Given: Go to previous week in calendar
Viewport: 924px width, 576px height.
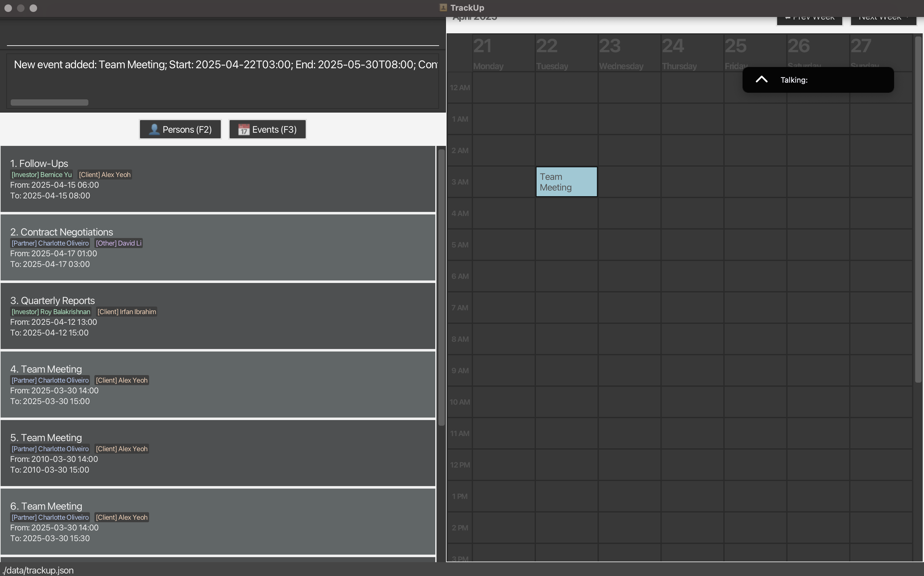Looking at the screenshot, I should [x=809, y=20].
